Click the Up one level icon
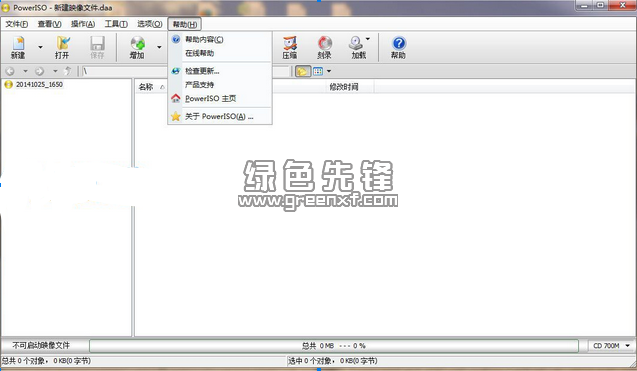The width and height of the screenshot is (637, 371). 68,71
